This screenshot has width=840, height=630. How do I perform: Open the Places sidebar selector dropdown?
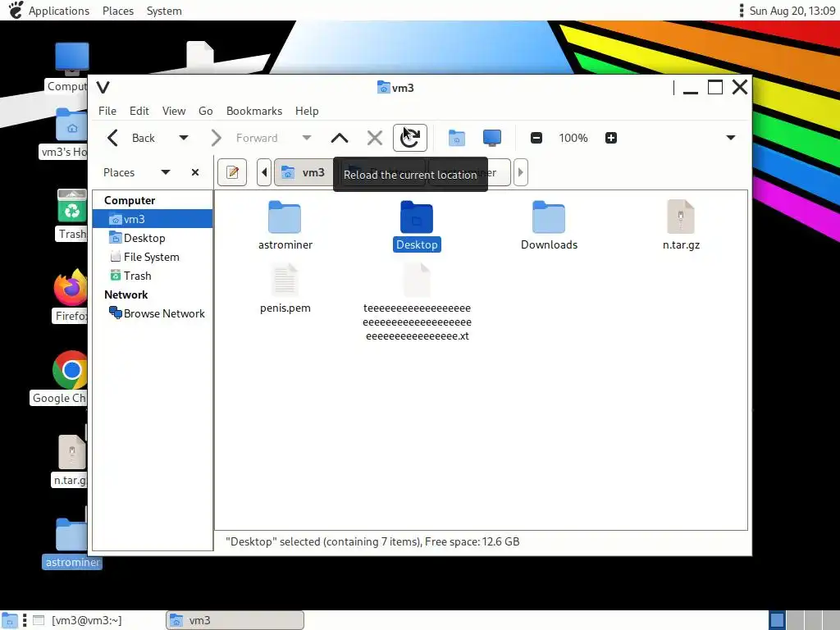(x=166, y=172)
